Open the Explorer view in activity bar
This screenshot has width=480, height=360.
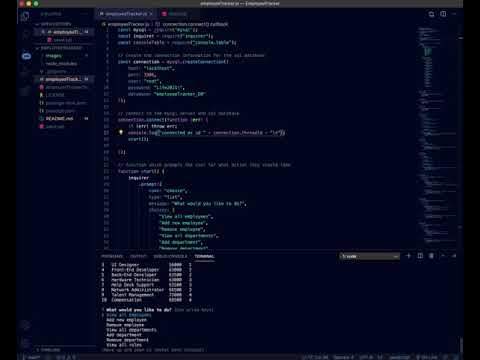pyautogui.click(x=25, y=16)
